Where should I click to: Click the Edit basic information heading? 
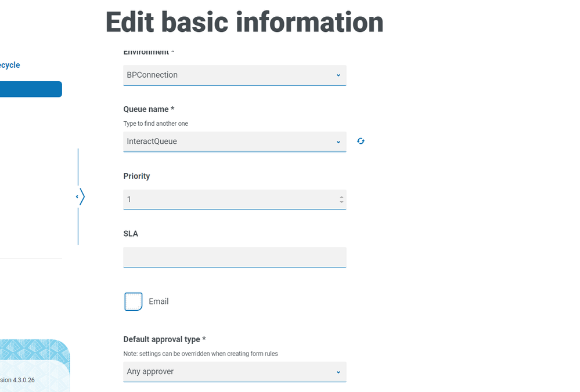pos(244,22)
